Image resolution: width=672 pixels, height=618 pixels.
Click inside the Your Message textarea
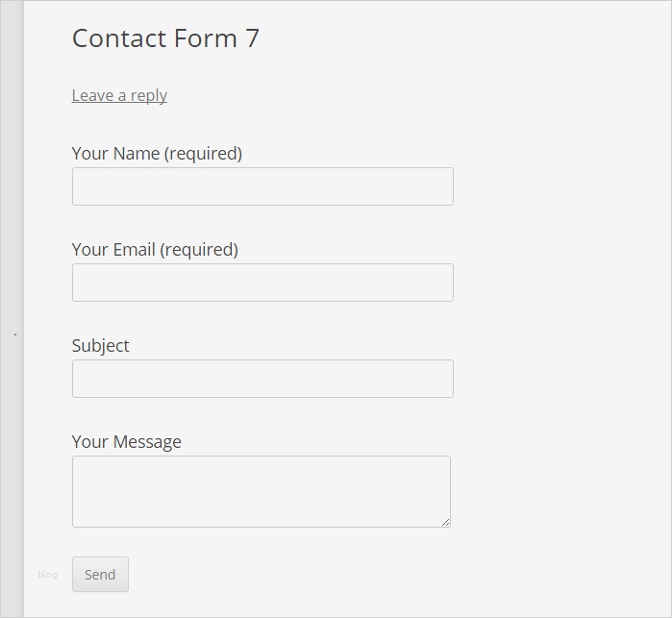[x=261, y=491]
